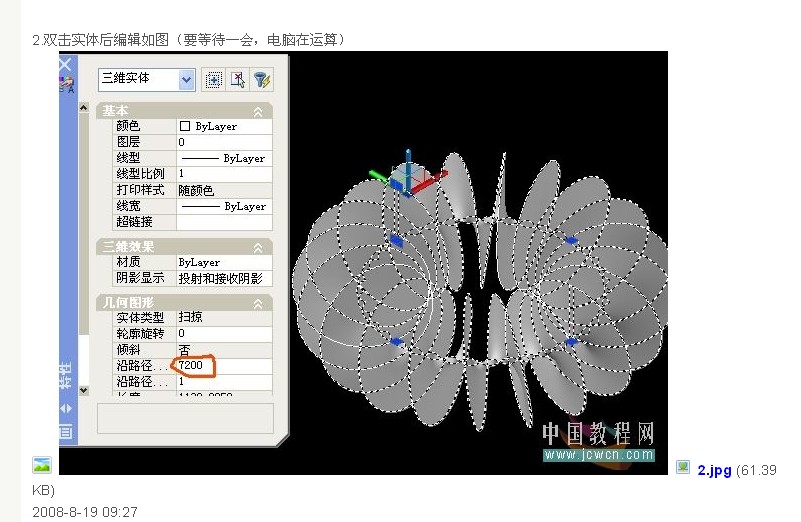Click the 线型 ByLayer value

pos(224,158)
